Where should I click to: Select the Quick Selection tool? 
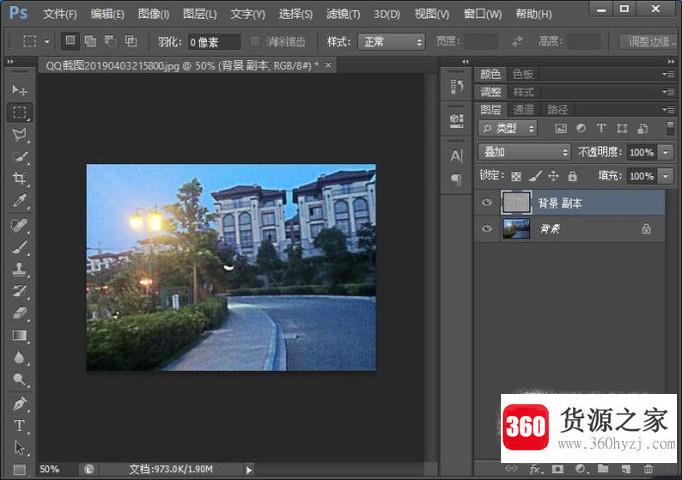tap(19, 157)
